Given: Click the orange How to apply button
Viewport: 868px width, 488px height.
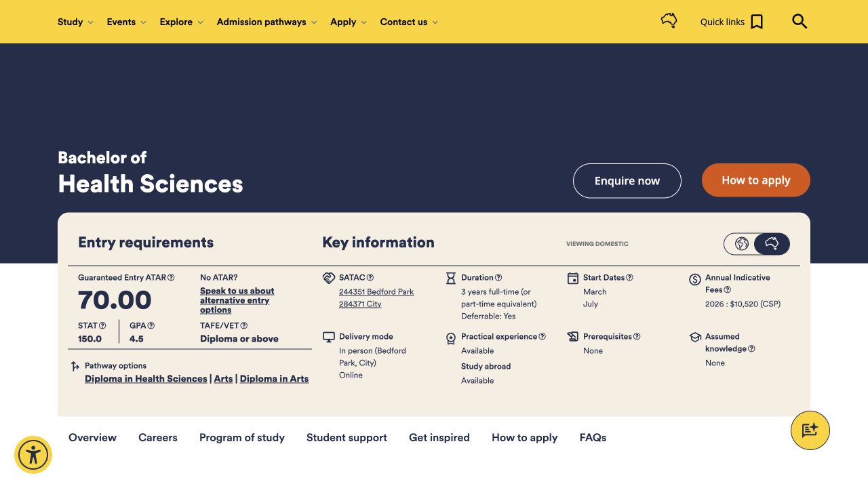Looking at the screenshot, I should pos(756,180).
